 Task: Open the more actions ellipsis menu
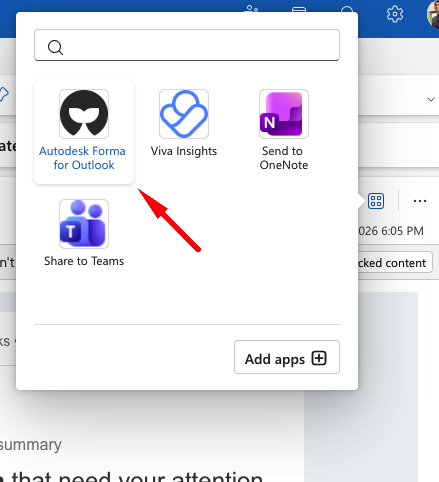tap(420, 201)
